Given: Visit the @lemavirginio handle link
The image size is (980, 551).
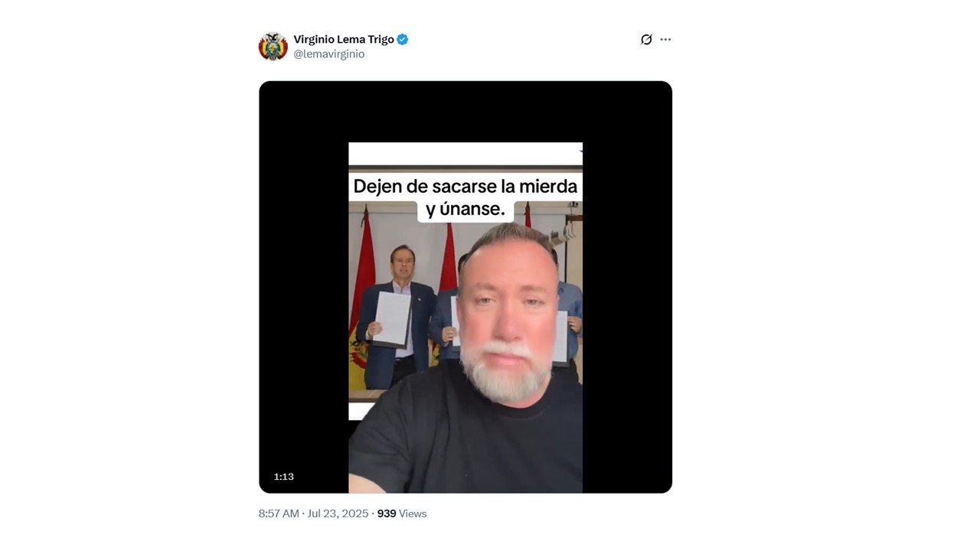Looking at the screenshot, I should click(x=329, y=54).
